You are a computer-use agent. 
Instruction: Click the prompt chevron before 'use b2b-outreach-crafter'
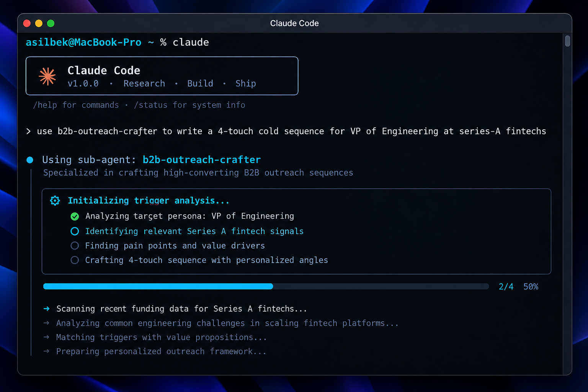tap(28, 131)
